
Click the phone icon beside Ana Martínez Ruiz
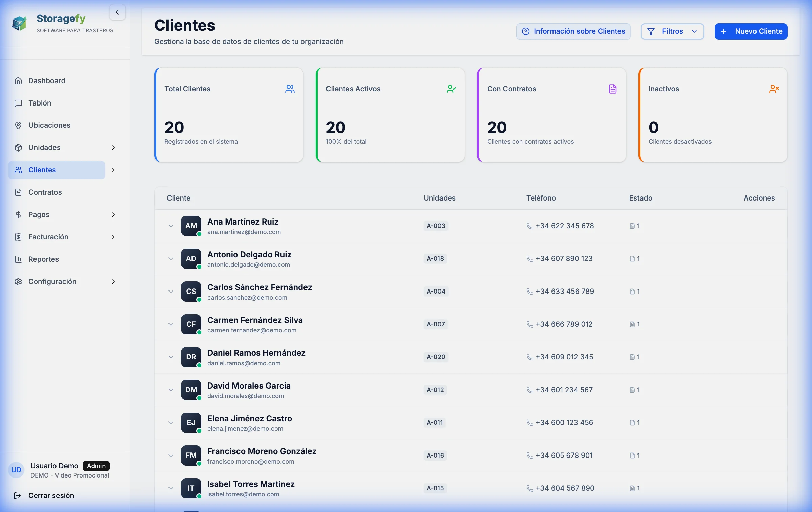point(529,226)
